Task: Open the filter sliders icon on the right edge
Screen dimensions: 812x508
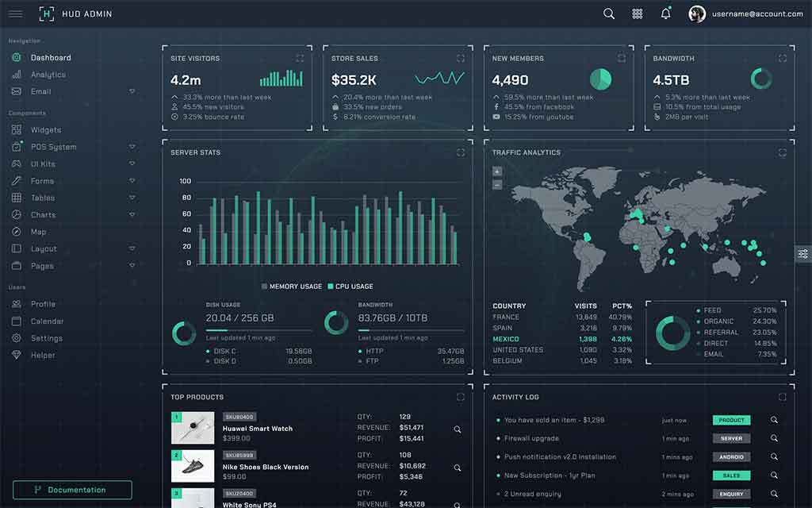Action: [802, 252]
